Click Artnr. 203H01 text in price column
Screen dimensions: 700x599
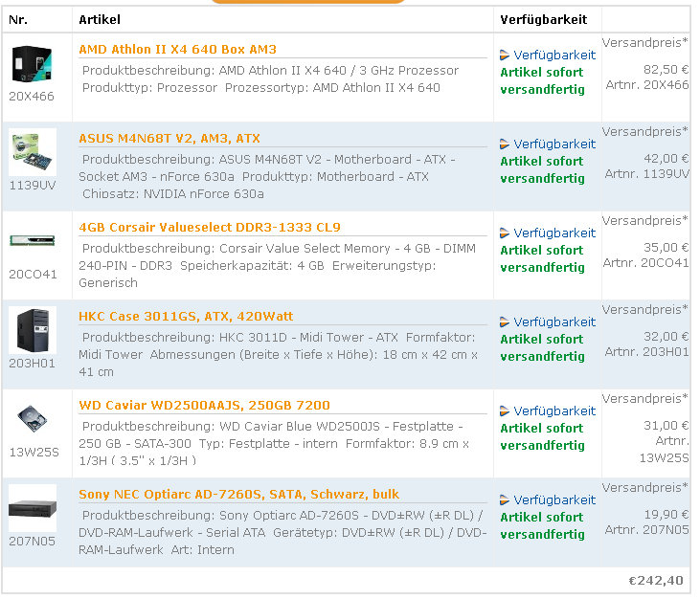(647, 351)
